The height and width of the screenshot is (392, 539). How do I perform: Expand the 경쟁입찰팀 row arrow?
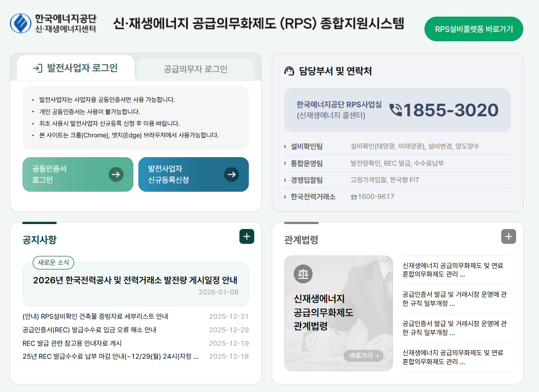pyautogui.click(x=285, y=180)
